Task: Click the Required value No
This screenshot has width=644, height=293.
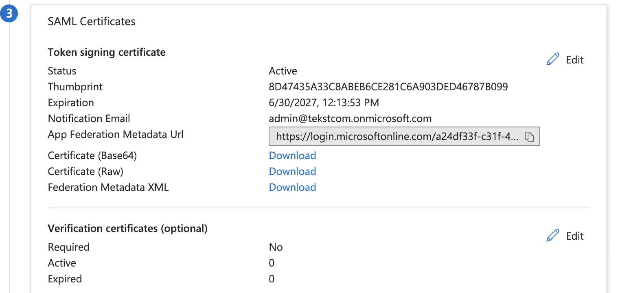Action: tap(276, 247)
